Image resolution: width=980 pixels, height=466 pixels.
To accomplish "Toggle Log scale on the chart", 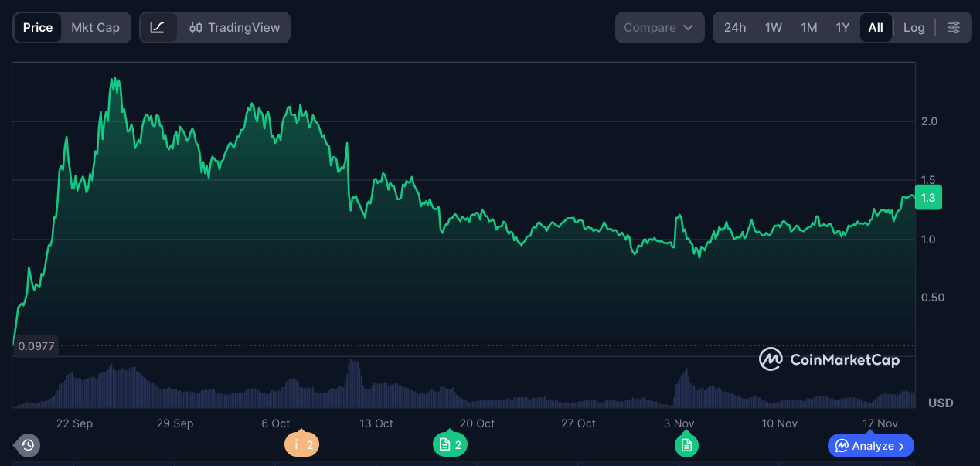I will coord(914,28).
